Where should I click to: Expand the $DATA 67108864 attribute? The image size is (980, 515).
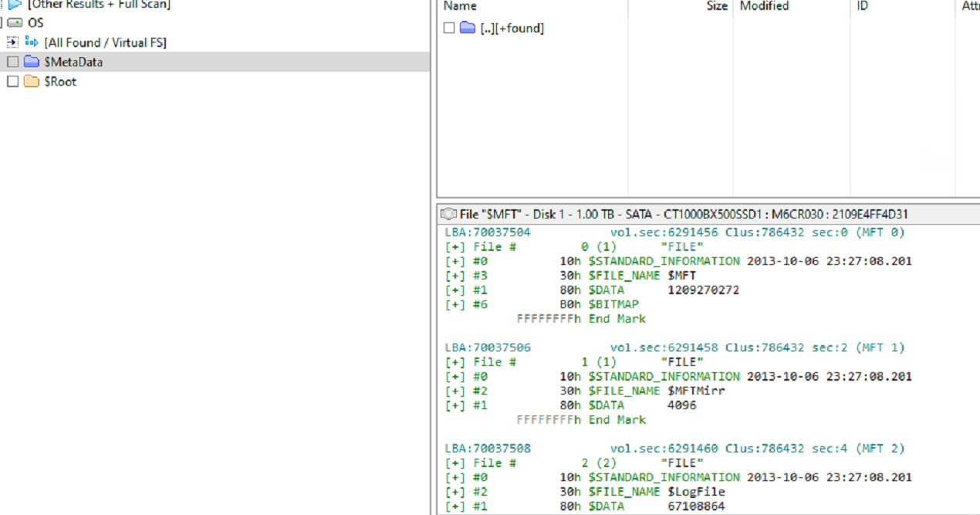coord(456,507)
